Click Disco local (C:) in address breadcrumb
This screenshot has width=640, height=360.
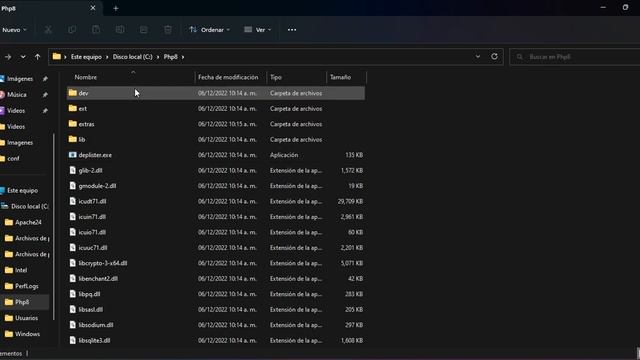pyautogui.click(x=133, y=57)
